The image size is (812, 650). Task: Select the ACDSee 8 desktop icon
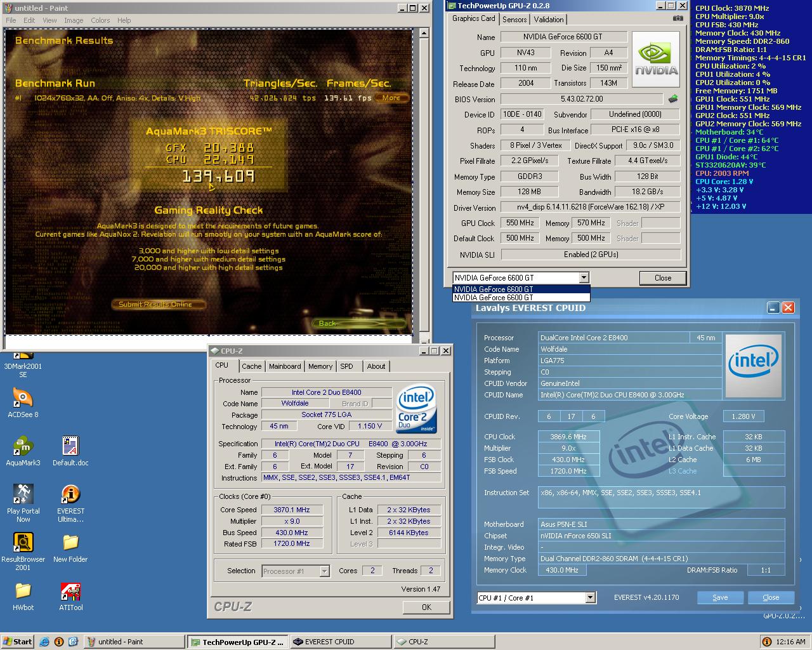click(x=23, y=403)
